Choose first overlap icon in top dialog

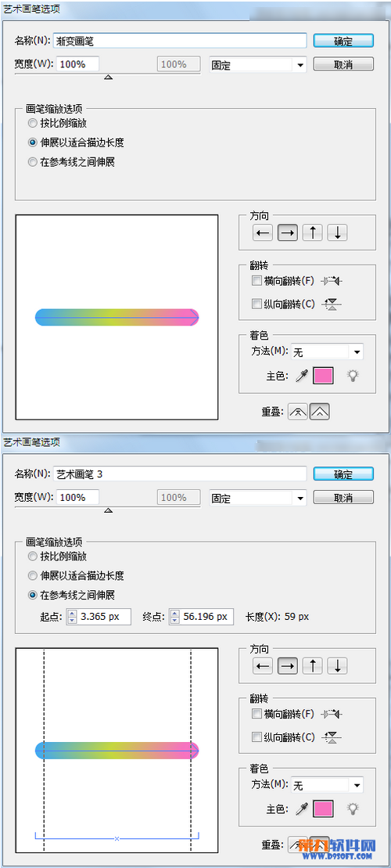[298, 412]
